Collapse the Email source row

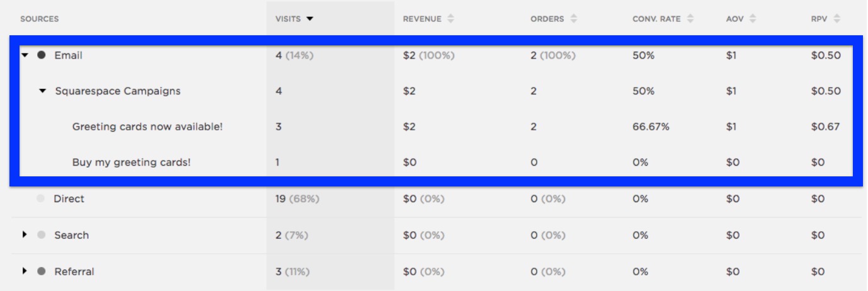25,55
